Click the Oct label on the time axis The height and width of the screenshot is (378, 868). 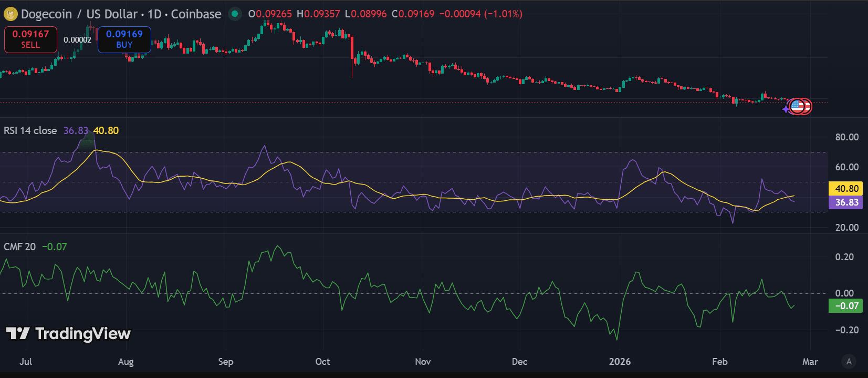pos(322,361)
